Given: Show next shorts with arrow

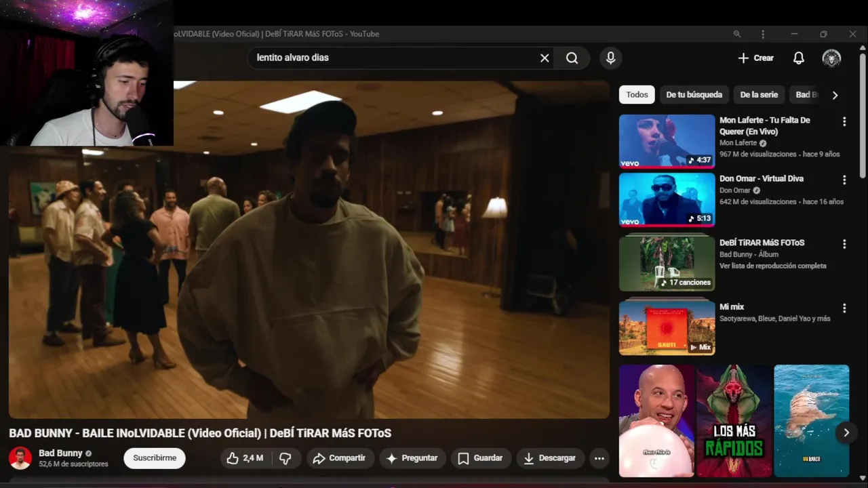Looking at the screenshot, I should 846,432.
